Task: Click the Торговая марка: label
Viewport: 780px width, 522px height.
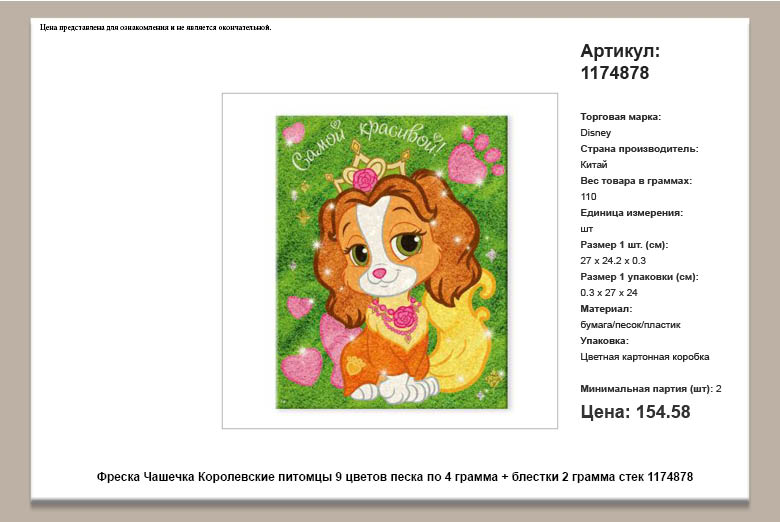Action: pyautogui.click(x=620, y=117)
